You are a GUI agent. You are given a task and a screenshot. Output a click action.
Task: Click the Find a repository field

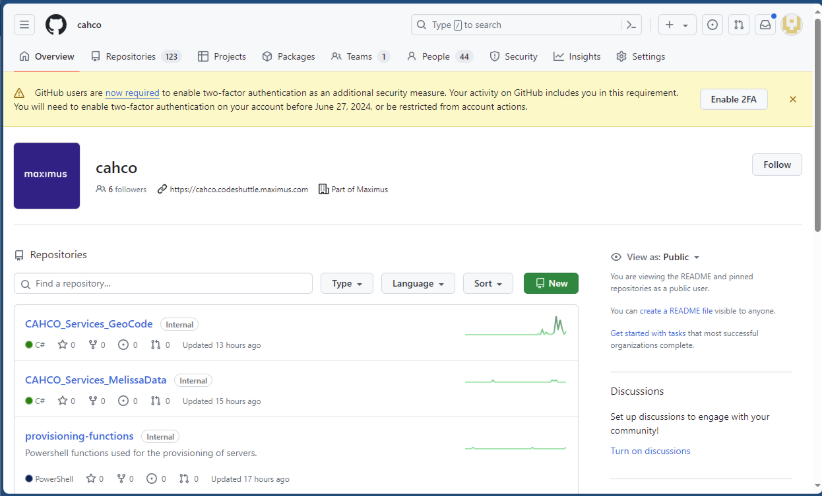pos(164,284)
